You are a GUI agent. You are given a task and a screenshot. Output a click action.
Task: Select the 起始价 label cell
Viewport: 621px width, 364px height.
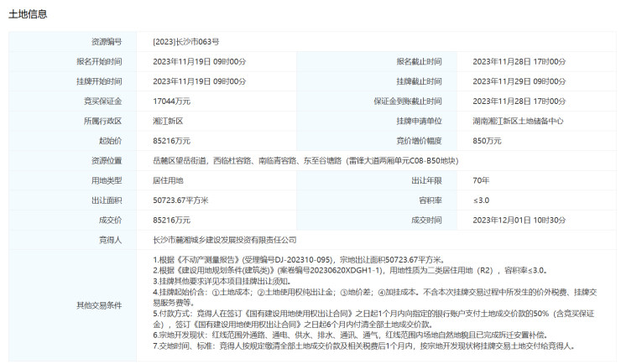[111, 141]
